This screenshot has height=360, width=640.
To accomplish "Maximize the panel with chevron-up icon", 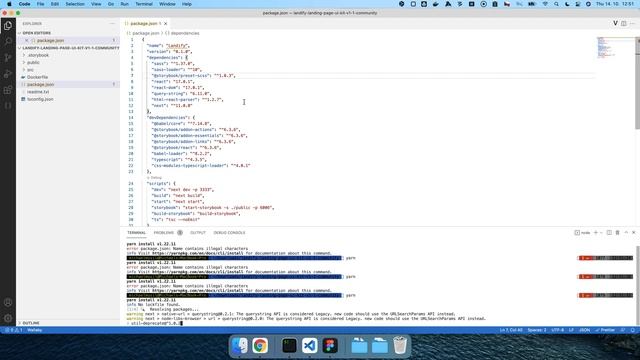I will (626, 233).
